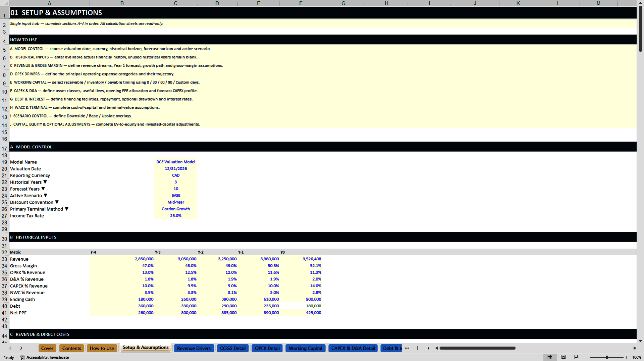The image size is (644, 361).
Task: Show more hidden sheet tabs ellipsis
Action: (407, 348)
